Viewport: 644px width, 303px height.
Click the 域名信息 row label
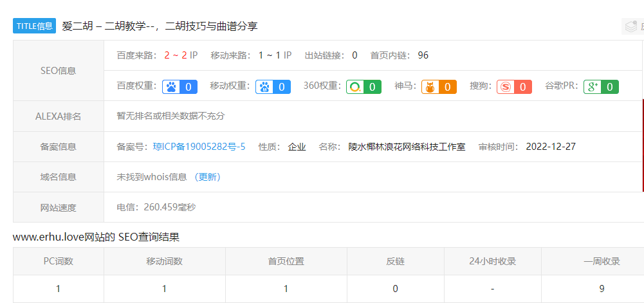[x=59, y=177]
